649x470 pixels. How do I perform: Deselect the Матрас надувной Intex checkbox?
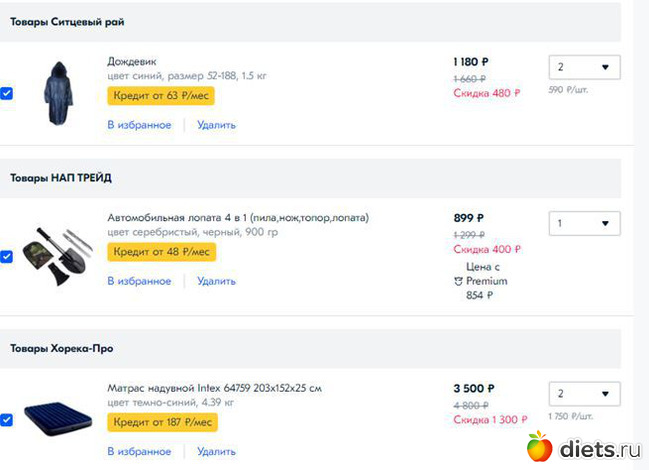tap(7, 420)
